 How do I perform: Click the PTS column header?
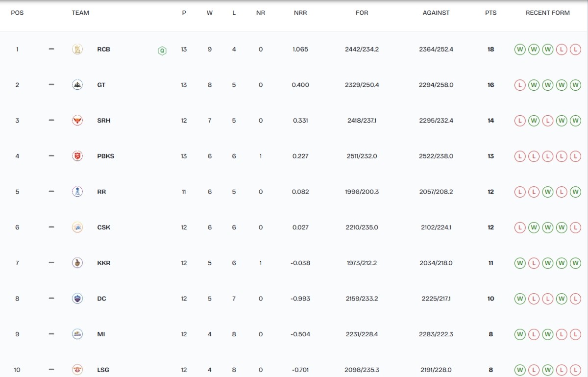tap(490, 13)
